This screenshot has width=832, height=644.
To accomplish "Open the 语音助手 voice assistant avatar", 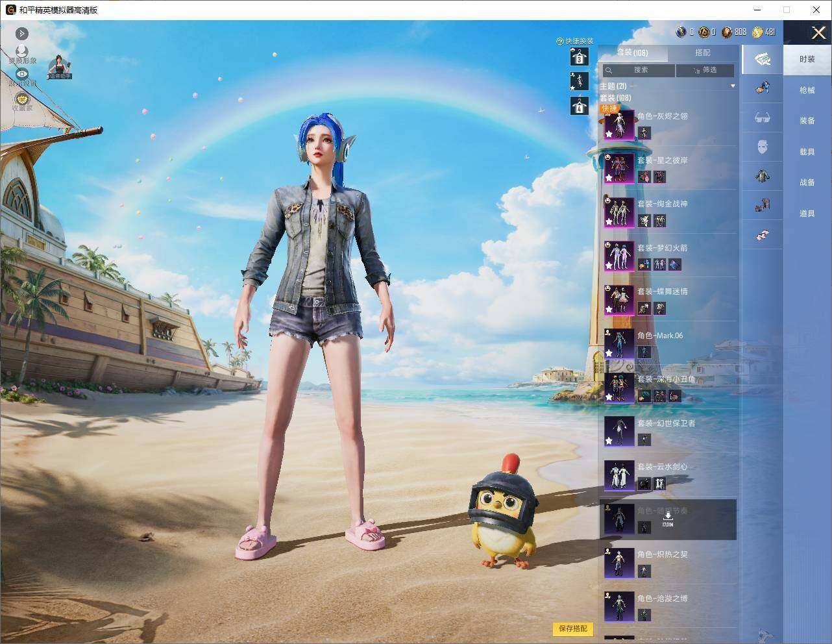I will click(x=60, y=67).
